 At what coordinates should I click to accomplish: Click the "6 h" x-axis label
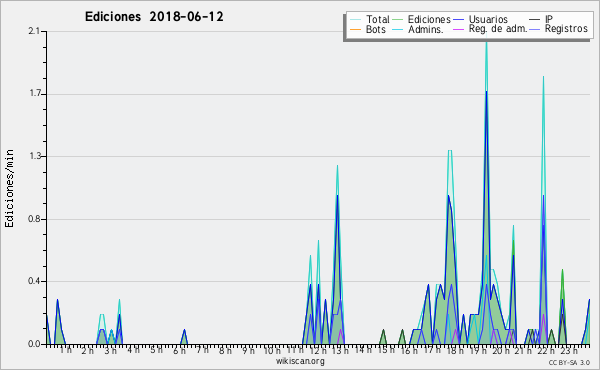(179, 350)
